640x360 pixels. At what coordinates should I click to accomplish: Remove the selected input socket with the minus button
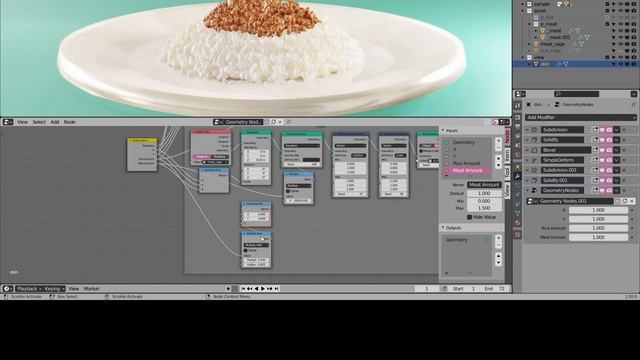pyautogui.click(x=498, y=148)
